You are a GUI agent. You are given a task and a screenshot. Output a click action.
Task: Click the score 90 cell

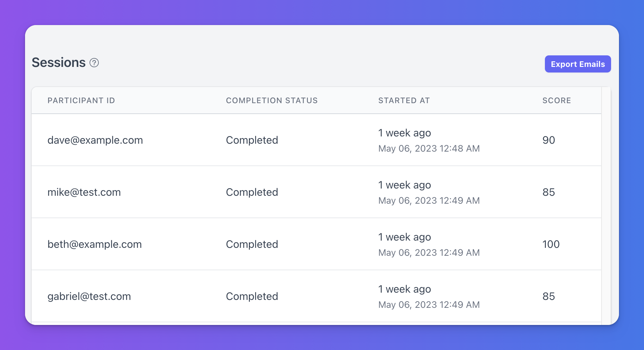[x=549, y=140]
